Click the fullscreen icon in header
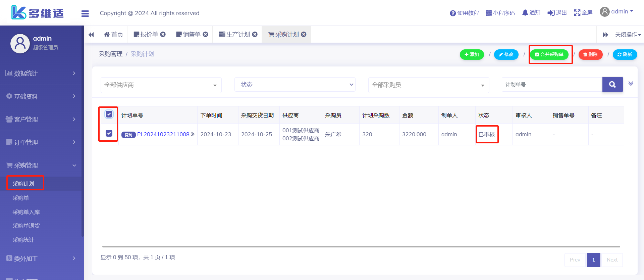This screenshot has height=280, width=644. point(577,13)
